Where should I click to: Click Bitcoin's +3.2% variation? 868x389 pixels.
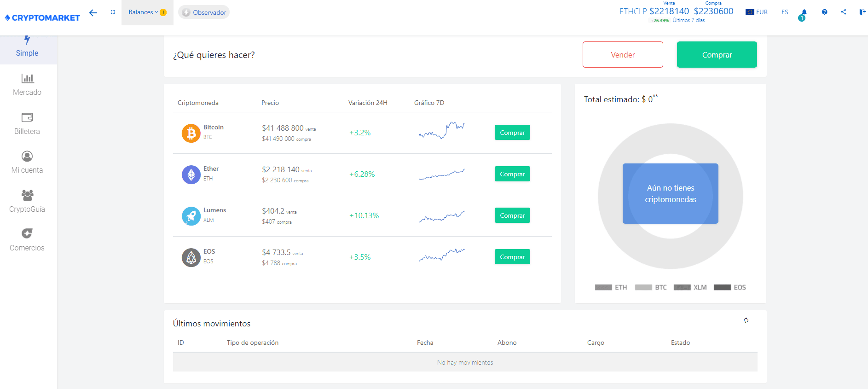(x=360, y=133)
